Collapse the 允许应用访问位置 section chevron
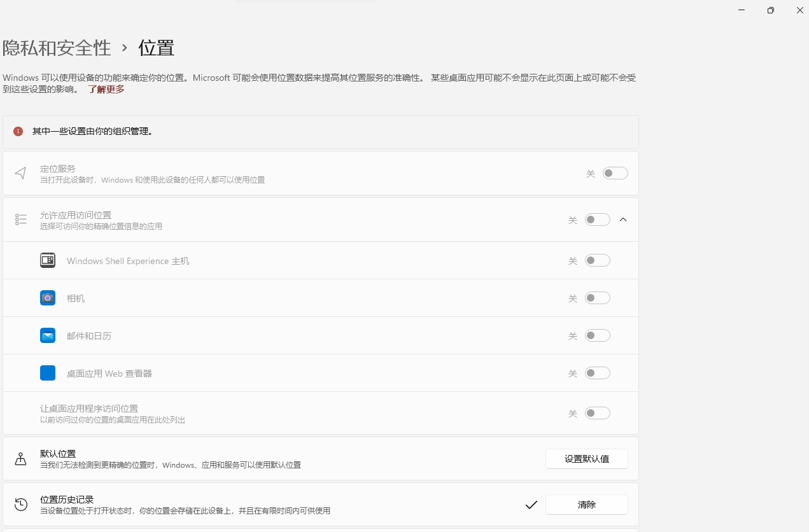The image size is (809, 532). [623, 220]
